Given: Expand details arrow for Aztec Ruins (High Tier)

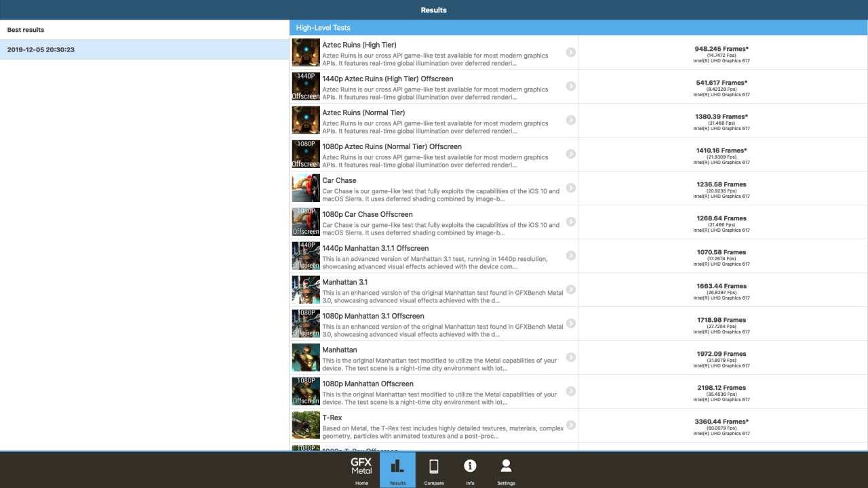Looking at the screenshot, I should (571, 52).
